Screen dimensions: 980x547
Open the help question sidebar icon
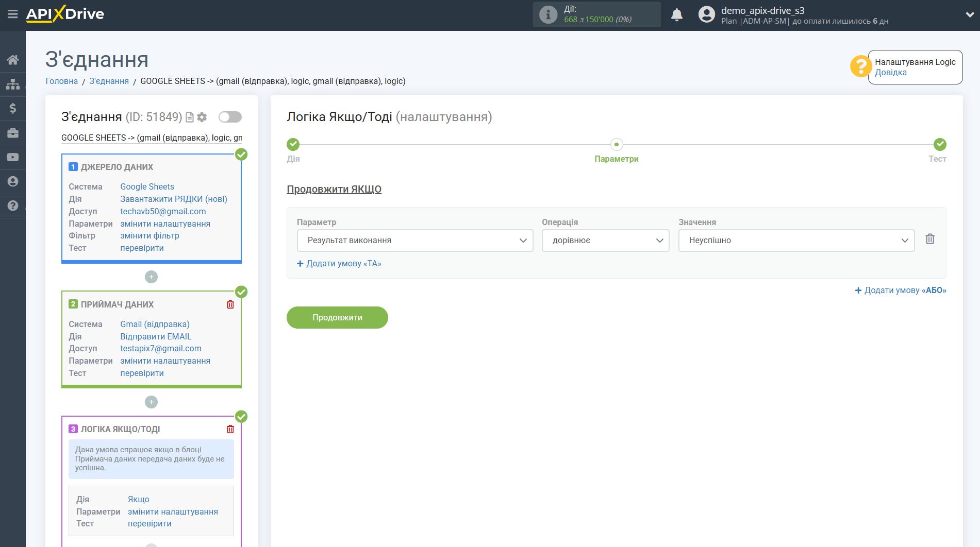pyautogui.click(x=13, y=206)
